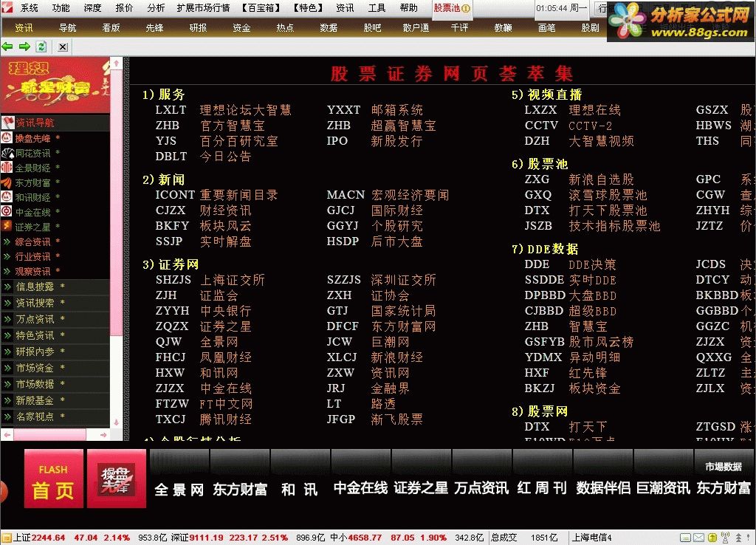Click the round icon beside 和讯财经
The image size is (756, 545).
pos(7,197)
